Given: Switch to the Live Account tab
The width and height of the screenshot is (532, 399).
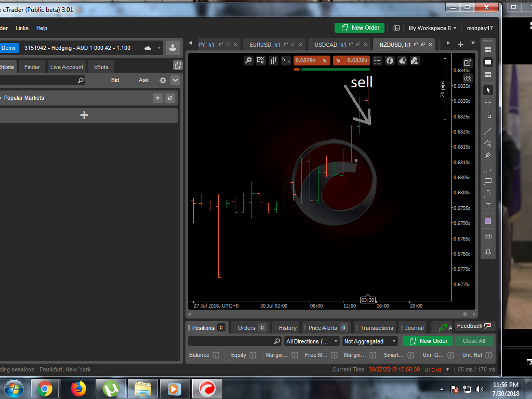Looking at the screenshot, I should 66,67.
